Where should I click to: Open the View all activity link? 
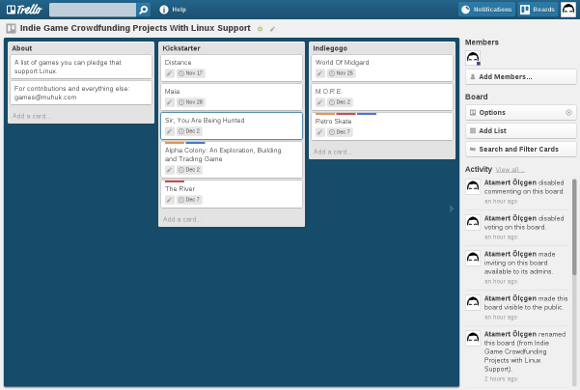tap(509, 170)
